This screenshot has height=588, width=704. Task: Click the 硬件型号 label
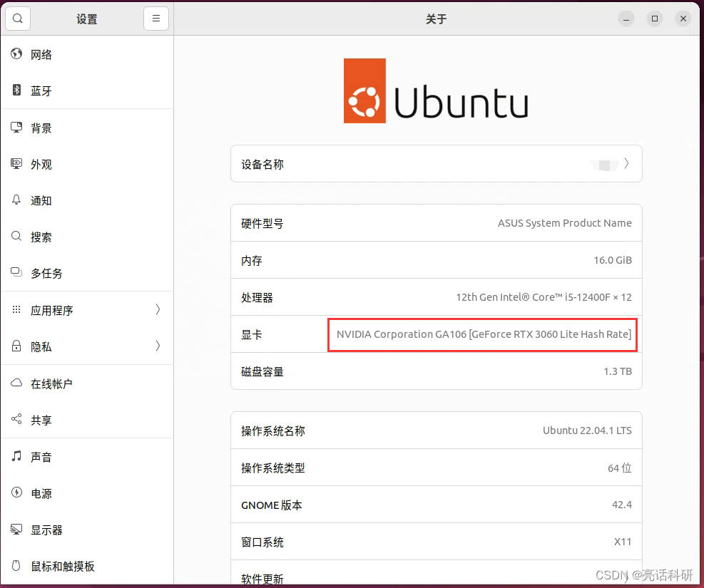point(262,223)
